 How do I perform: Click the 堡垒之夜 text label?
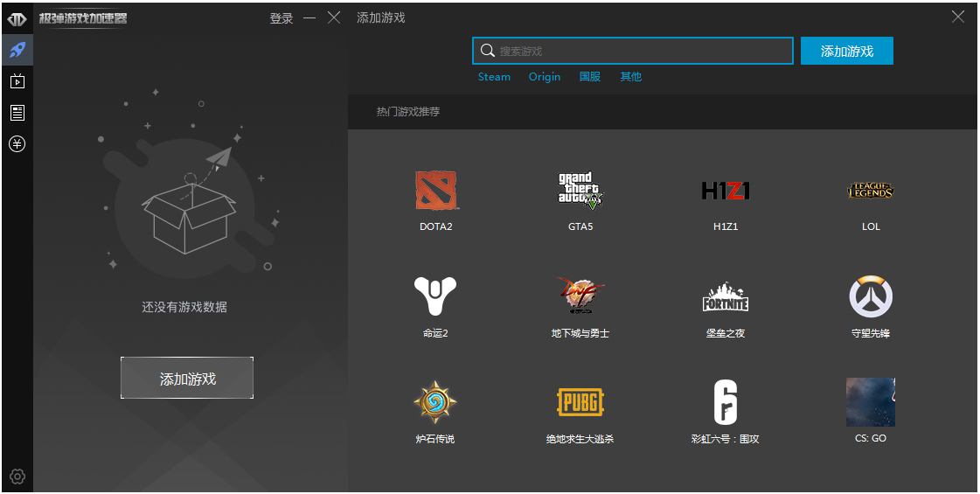(726, 332)
